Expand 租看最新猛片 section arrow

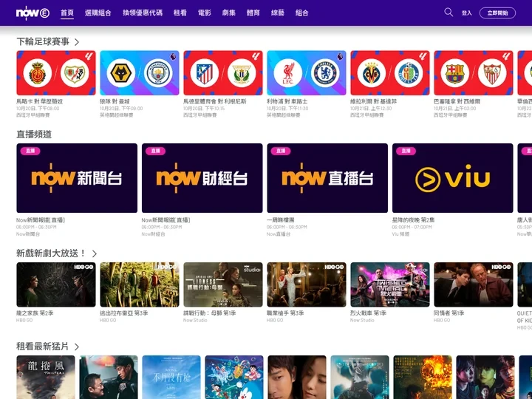tap(77, 347)
